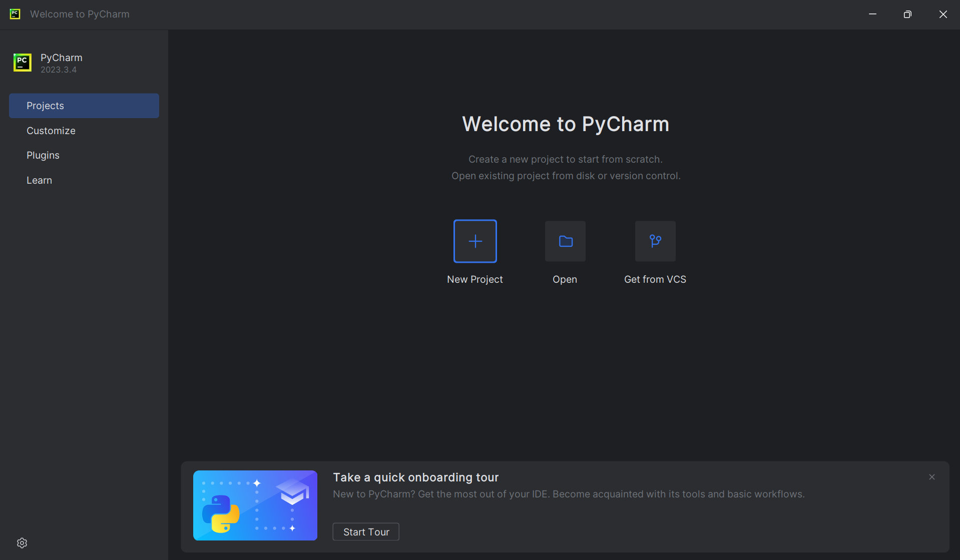The image size is (960, 560).
Task: Click the Welcome to PyCharm heading
Action: pos(566,124)
